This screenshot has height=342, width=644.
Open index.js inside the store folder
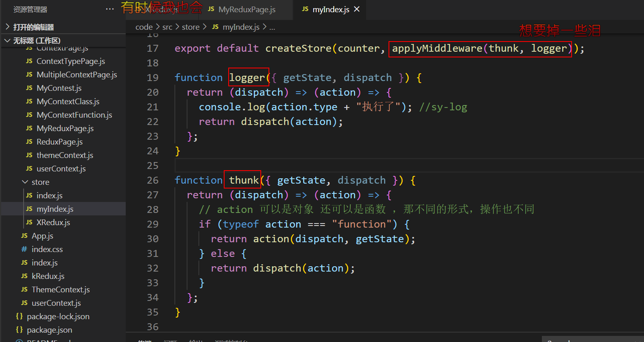coord(49,195)
